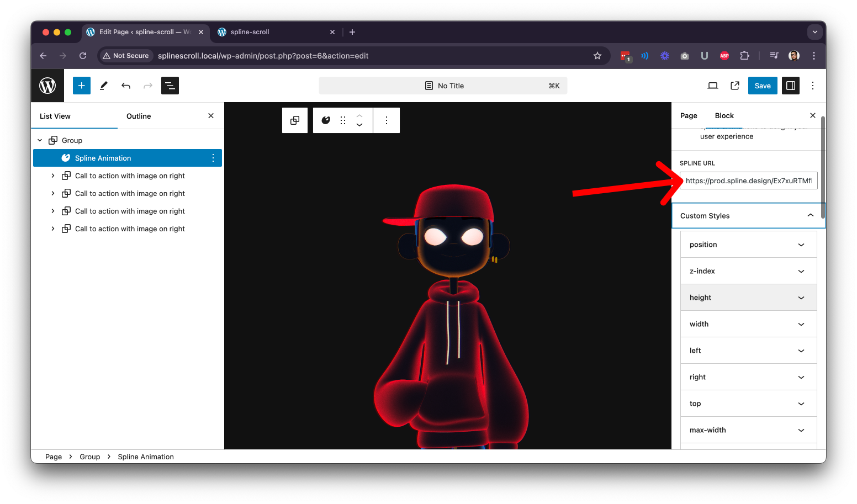Open the laptop preview view icon

(x=713, y=86)
